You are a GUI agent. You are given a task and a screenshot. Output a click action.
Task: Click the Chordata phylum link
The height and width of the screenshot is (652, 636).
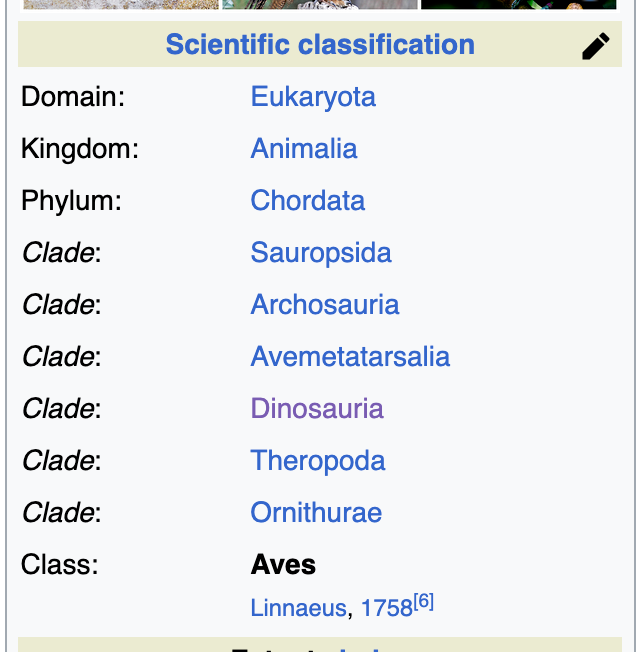308,201
